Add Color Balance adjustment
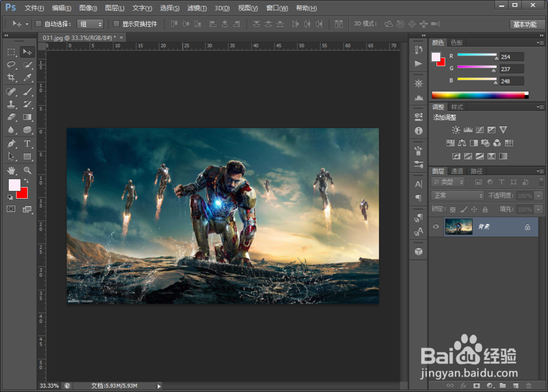The image size is (548, 392). pyautogui.click(x=462, y=143)
